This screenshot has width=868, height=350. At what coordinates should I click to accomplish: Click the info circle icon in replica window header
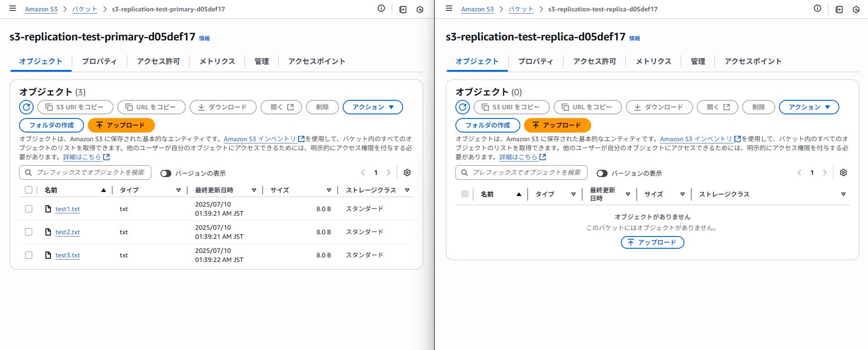(818, 8)
